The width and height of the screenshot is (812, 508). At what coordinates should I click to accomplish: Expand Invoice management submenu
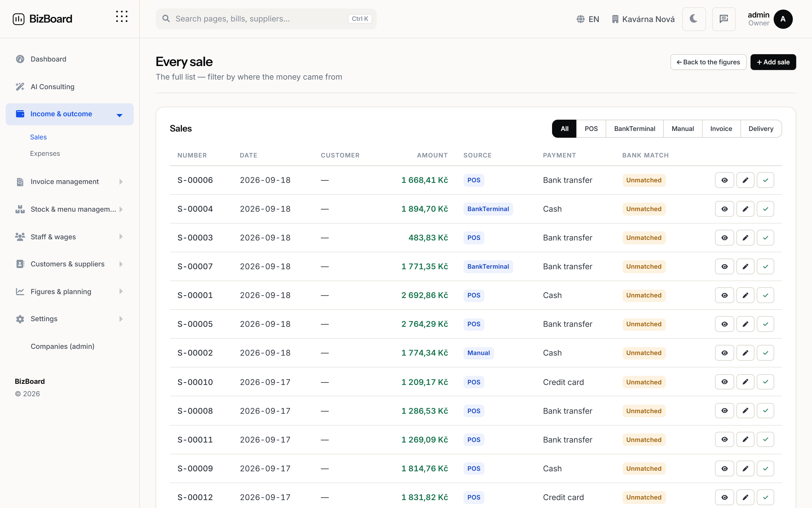tap(69, 182)
